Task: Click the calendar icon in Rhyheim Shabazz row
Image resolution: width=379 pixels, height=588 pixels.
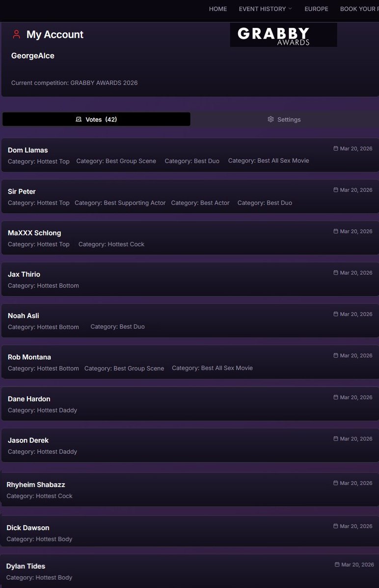Action: pos(336,483)
